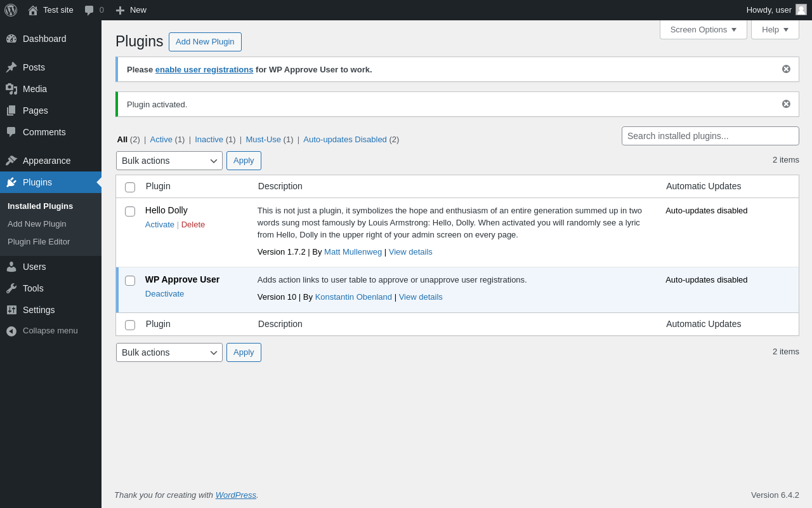The image size is (812, 508).
Task: Focus the Search installed plugins field
Action: 710,136
